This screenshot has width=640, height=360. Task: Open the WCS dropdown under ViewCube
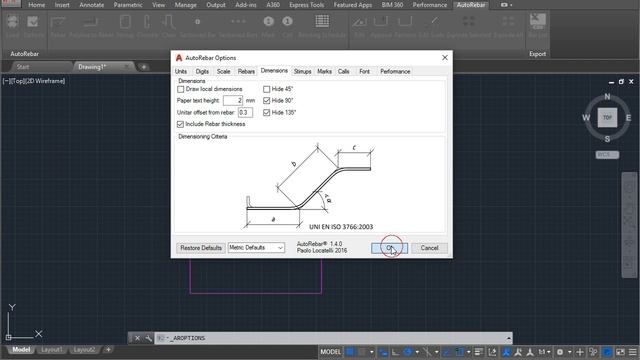(x=607, y=155)
